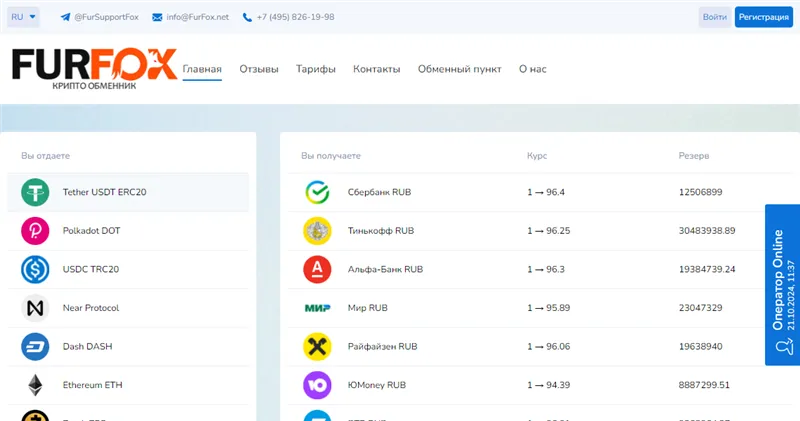The height and width of the screenshot is (421, 800).
Task: Open the Тарифы menu item
Action: (316, 69)
